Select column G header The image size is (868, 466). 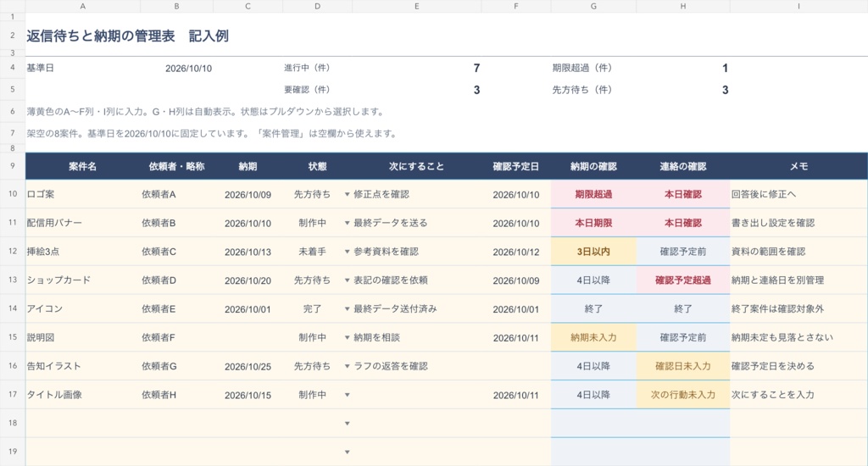[593, 6]
